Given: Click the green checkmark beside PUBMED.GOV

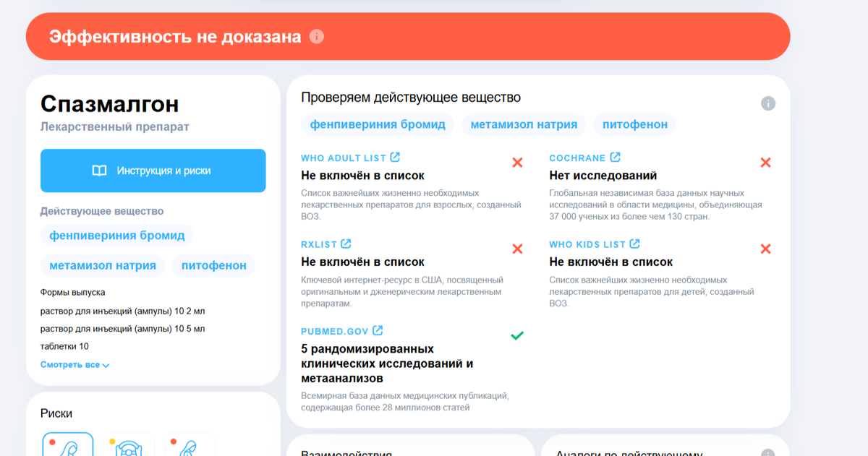Looking at the screenshot, I should coord(516,335).
